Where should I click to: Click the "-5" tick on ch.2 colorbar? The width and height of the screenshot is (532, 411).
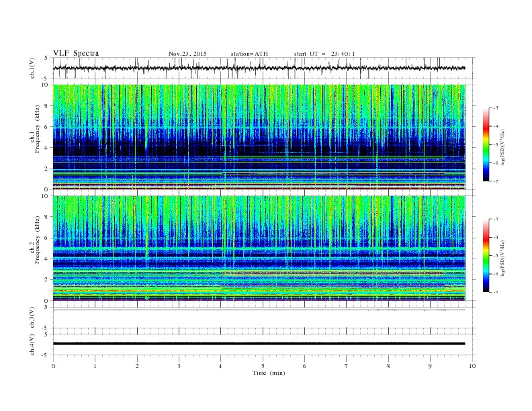click(495, 256)
